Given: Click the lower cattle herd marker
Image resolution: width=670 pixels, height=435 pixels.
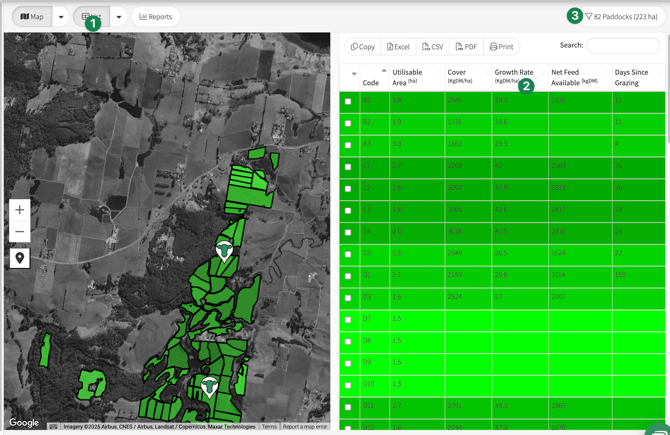Looking at the screenshot, I should pyautogui.click(x=209, y=386).
